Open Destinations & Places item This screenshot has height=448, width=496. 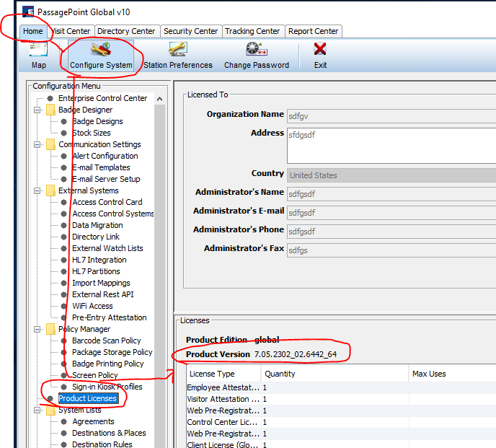coord(109,433)
